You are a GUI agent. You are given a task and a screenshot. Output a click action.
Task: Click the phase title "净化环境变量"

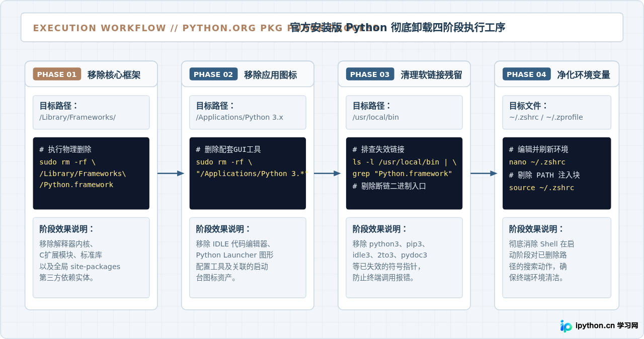coord(584,75)
